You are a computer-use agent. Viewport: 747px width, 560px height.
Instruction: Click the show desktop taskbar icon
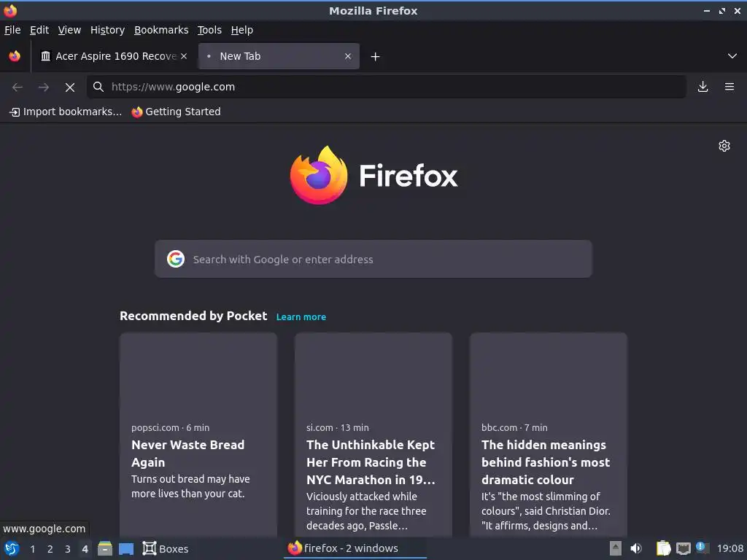[x=126, y=548]
